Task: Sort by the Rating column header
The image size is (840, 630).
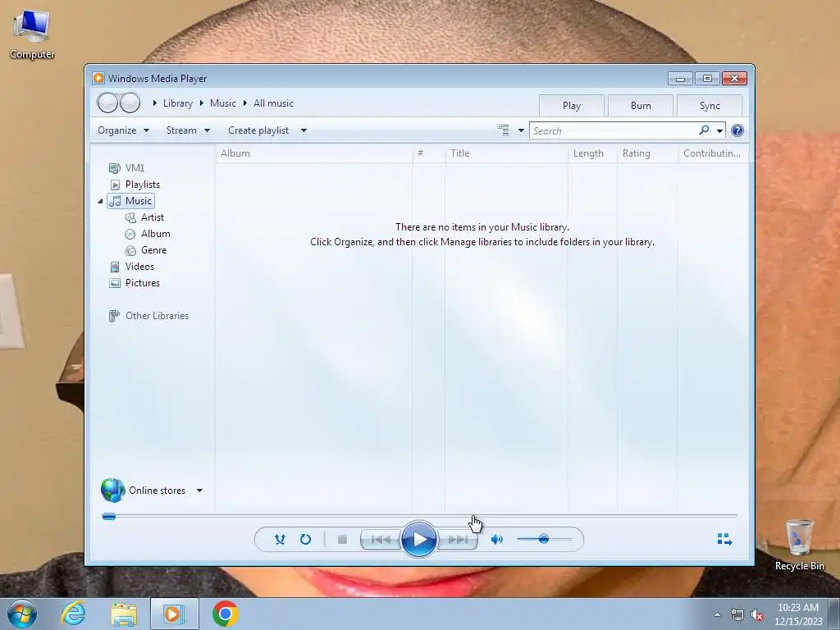Action: point(648,153)
